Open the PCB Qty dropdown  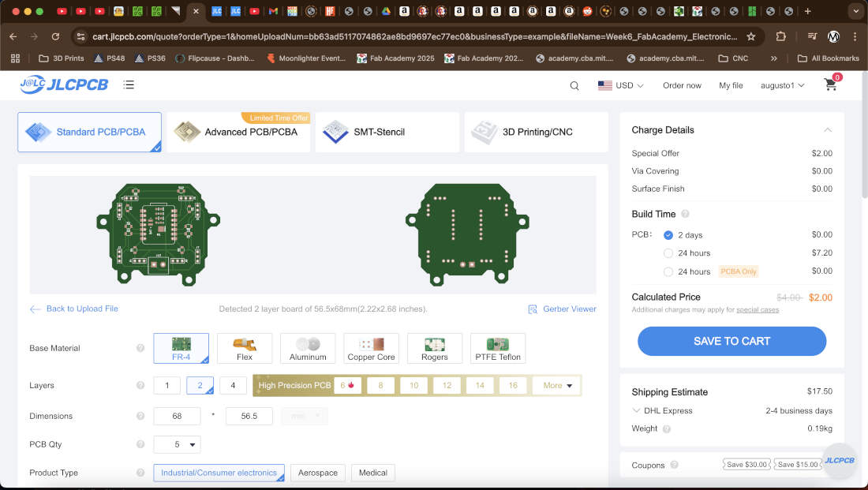177,444
